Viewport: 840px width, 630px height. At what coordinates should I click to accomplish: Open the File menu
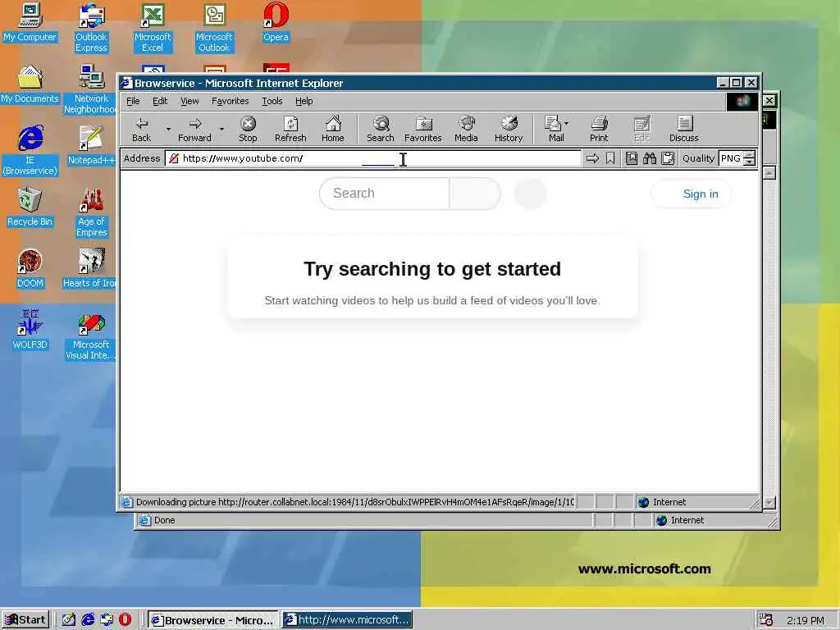coord(133,101)
